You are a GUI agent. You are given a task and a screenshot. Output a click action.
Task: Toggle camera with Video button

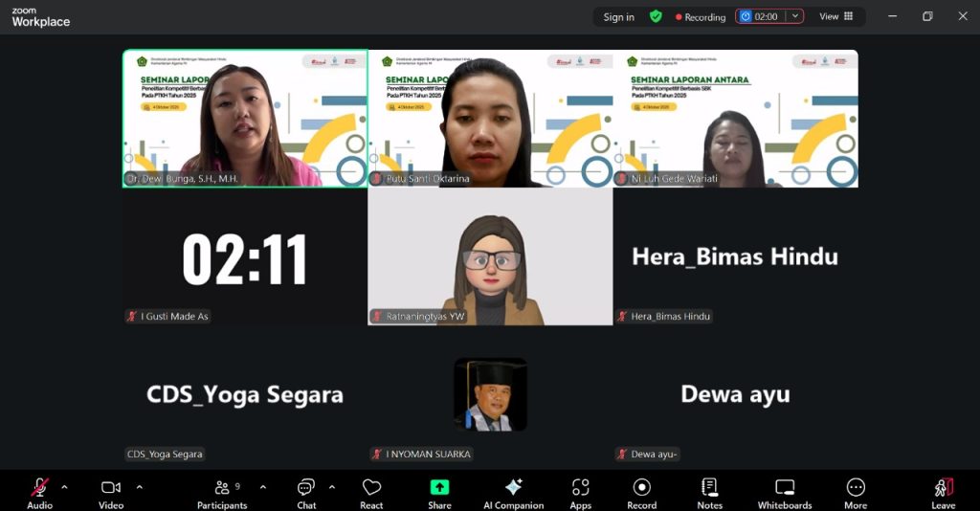tap(111, 492)
